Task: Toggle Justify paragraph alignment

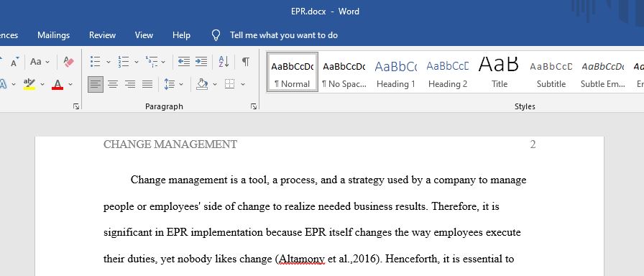Action: 147,84
